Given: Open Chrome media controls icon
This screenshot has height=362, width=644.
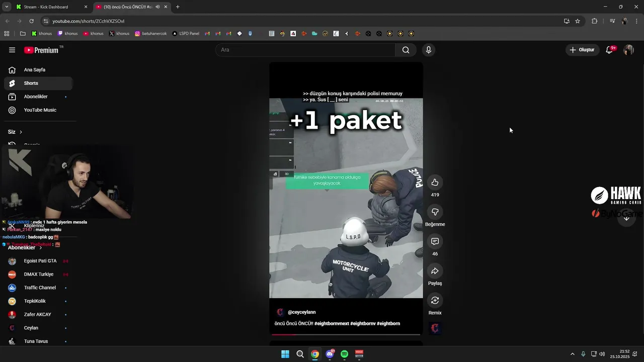Looking at the screenshot, I should (x=612, y=21).
